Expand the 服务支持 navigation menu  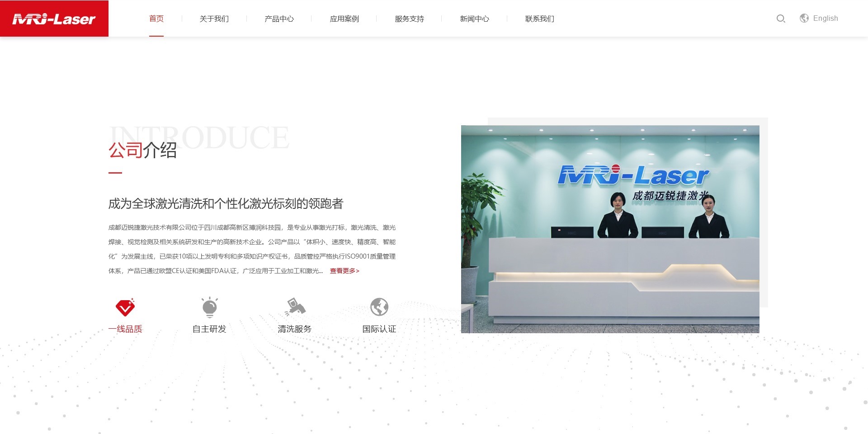(x=410, y=19)
